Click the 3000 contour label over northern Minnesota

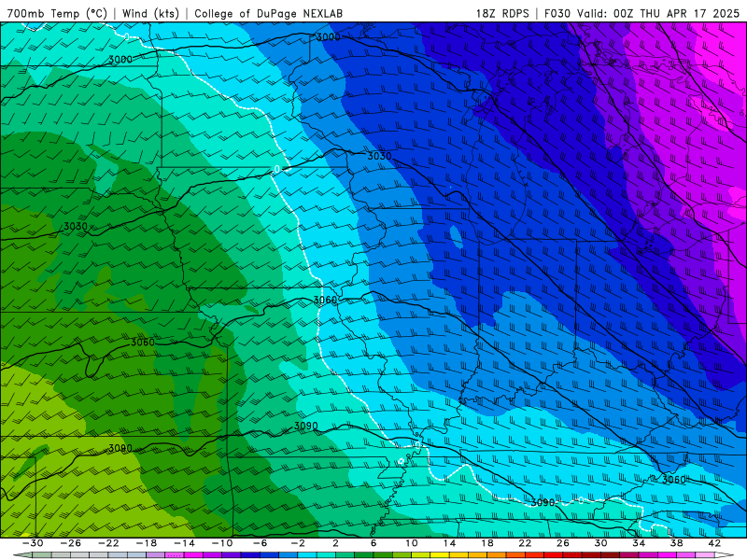pyautogui.click(x=329, y=37)
